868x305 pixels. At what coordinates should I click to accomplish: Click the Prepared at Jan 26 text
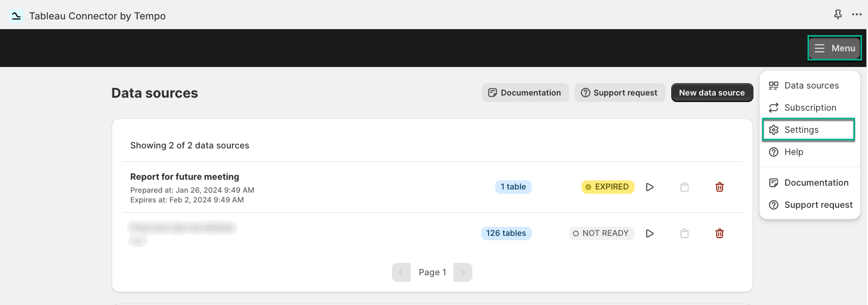coord(192,190)
